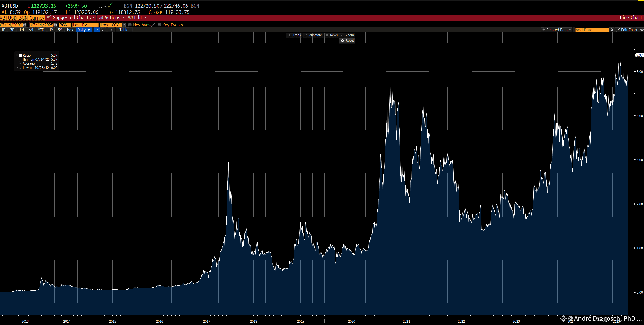644x325 pixels.
Task: Click the News list icon
Action: point(327,35)
